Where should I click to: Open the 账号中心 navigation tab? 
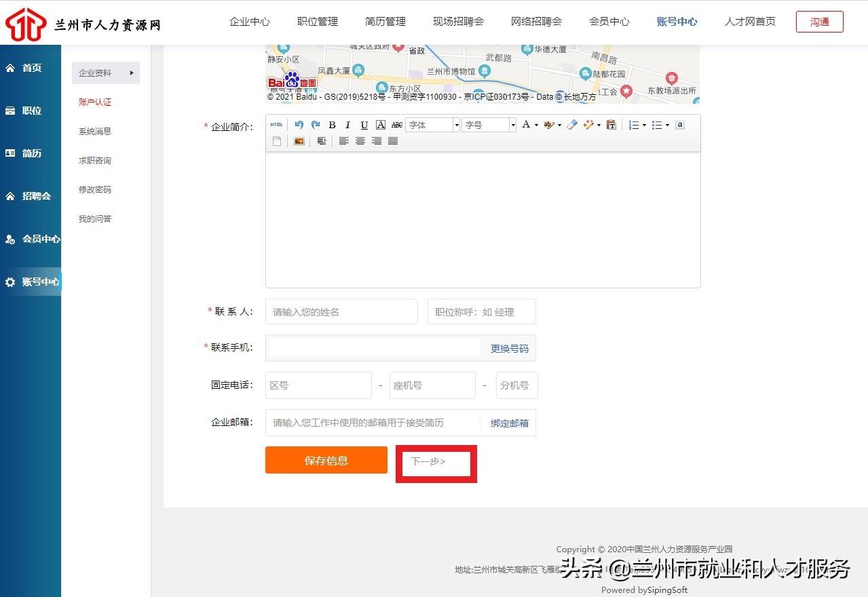click(676, 21)
